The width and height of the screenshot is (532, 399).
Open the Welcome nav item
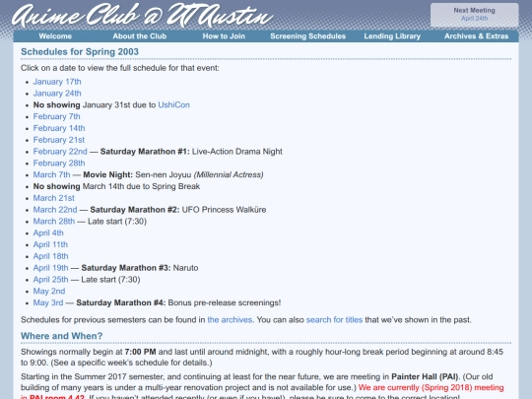click(x=55, y=36)
